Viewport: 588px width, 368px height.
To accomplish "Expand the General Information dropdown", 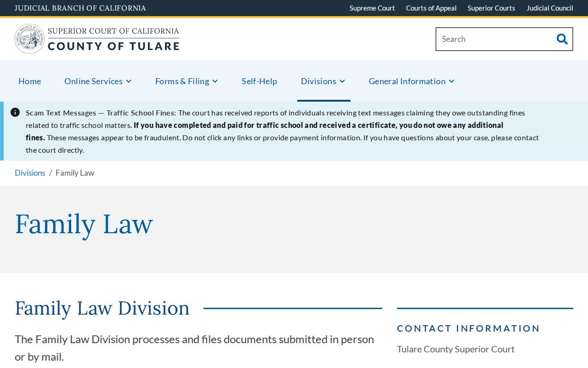I will (x=412, y=81).
